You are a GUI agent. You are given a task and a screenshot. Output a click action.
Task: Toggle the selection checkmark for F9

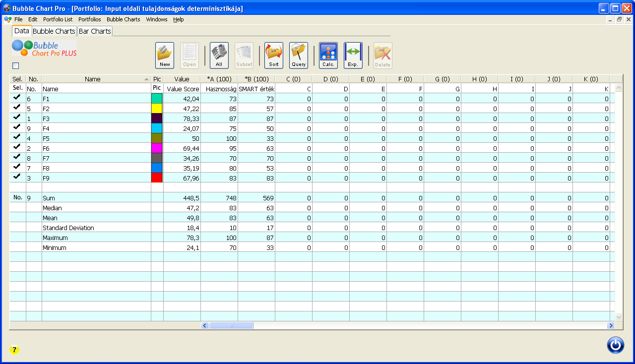click(x=17, y=177)
